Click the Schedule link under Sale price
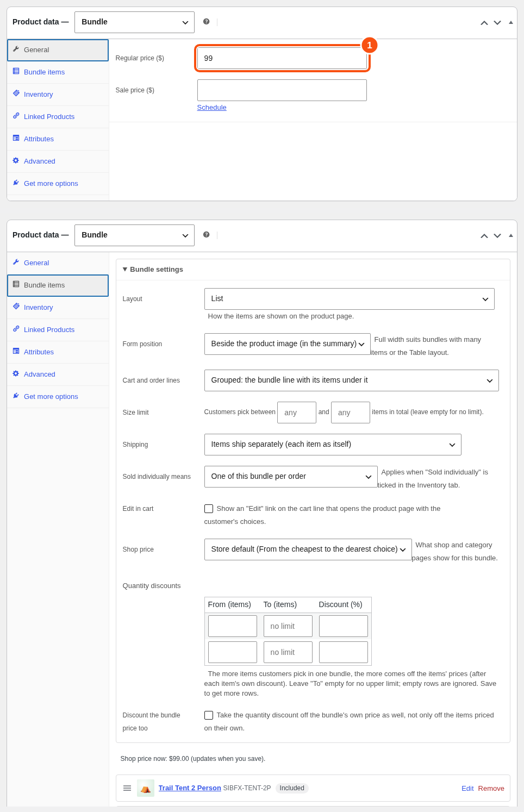 click(x=212, y=108)
